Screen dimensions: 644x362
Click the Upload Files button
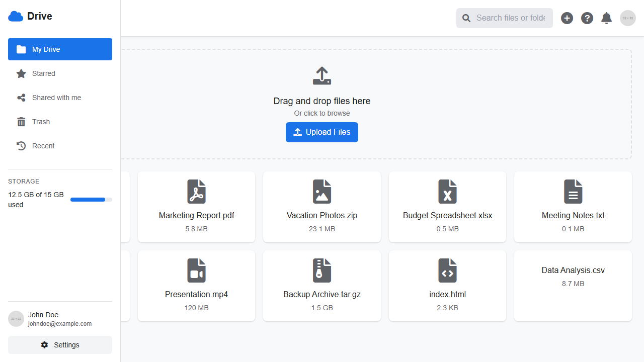point(322,132)
